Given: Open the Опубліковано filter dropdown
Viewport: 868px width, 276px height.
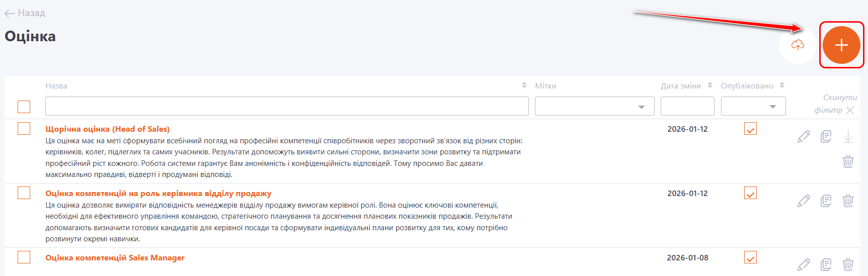Looking at the screenshot, I should (753, 107).
